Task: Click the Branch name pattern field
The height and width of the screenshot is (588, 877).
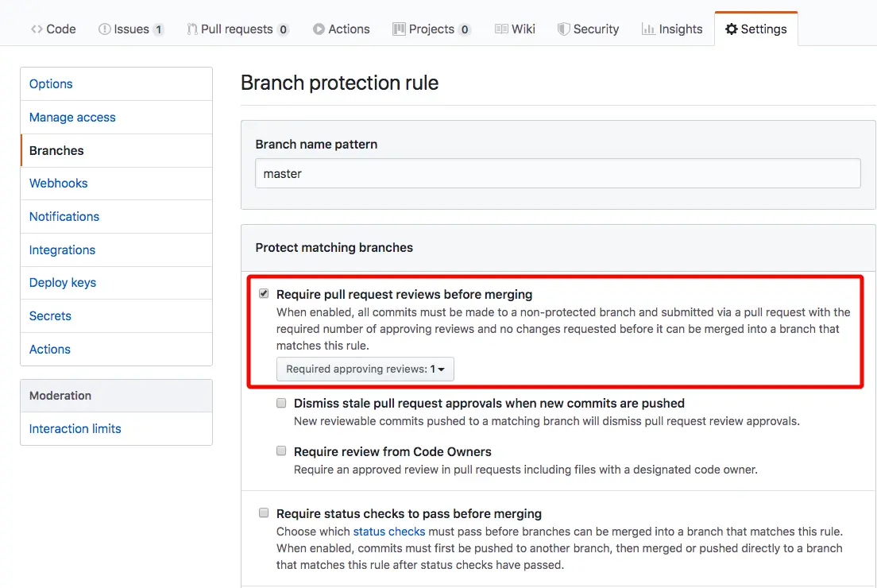Action: [558, 173]
